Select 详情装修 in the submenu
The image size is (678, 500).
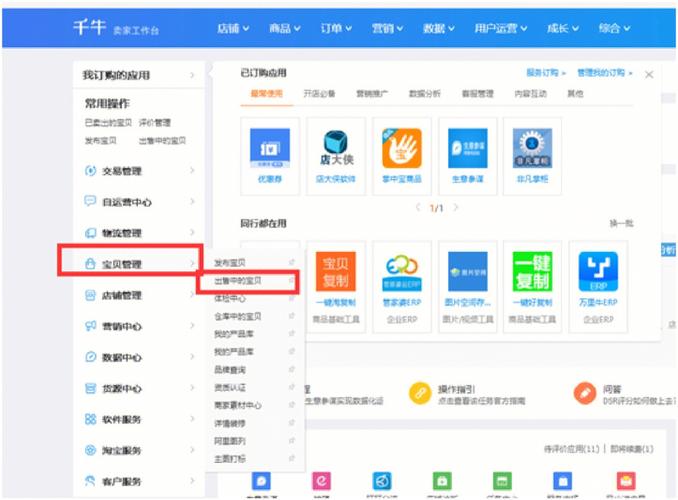(x=230, y=423)
